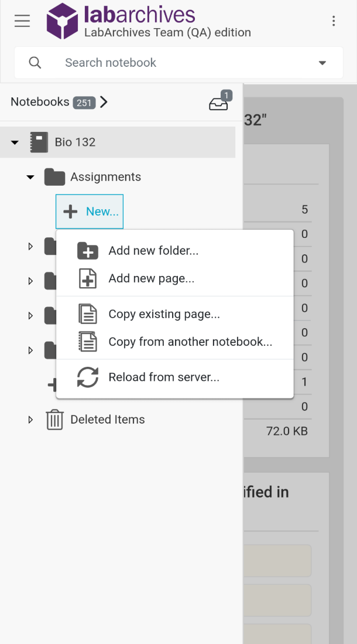The height and width of the screenshot is (644, 357).
Task: Click the 251 notebooks count badge
Action: (x=84, y=103)
